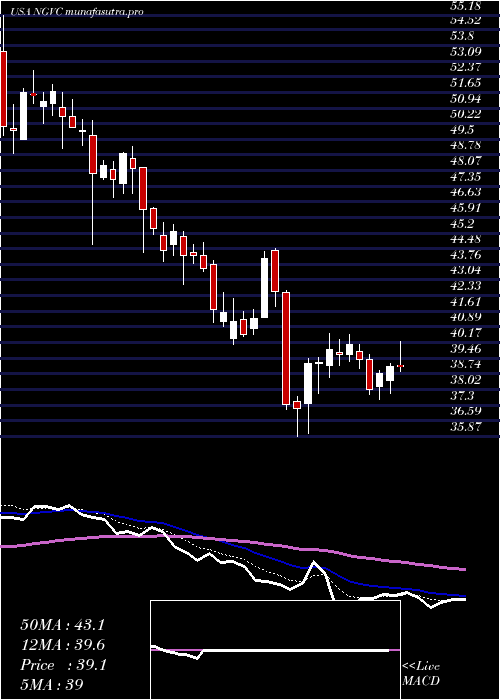Click the 45.91 price axis label
The height and width of the screenshot is (700, 500).
[465, 208]
